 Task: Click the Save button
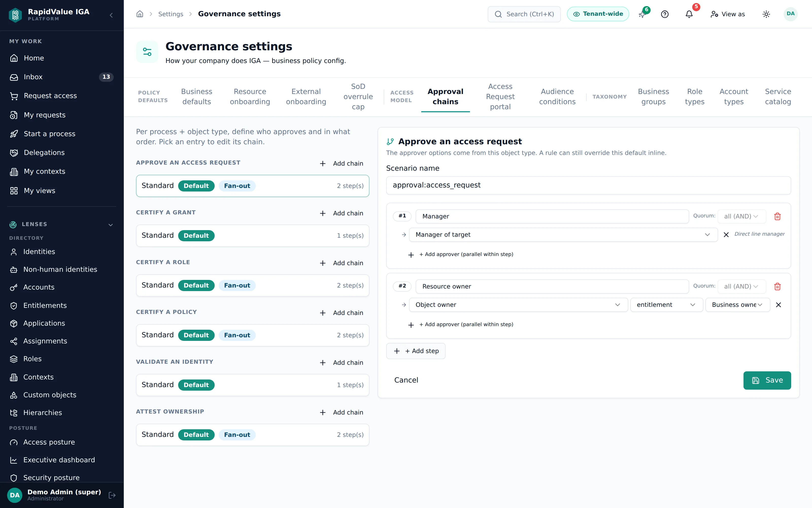click(x=767, y=380)
